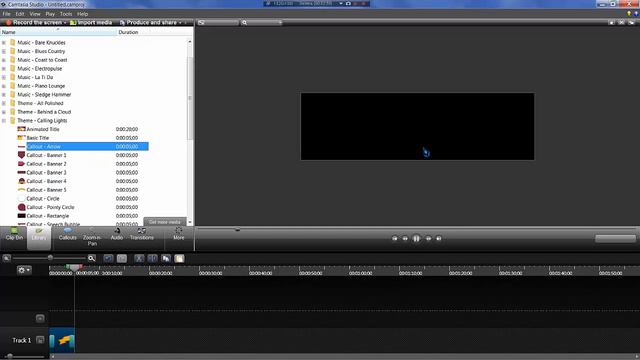The width and height of the screenshot is (640, 360).
Task: Open the Audio tool tab
Action: [117, 234]
